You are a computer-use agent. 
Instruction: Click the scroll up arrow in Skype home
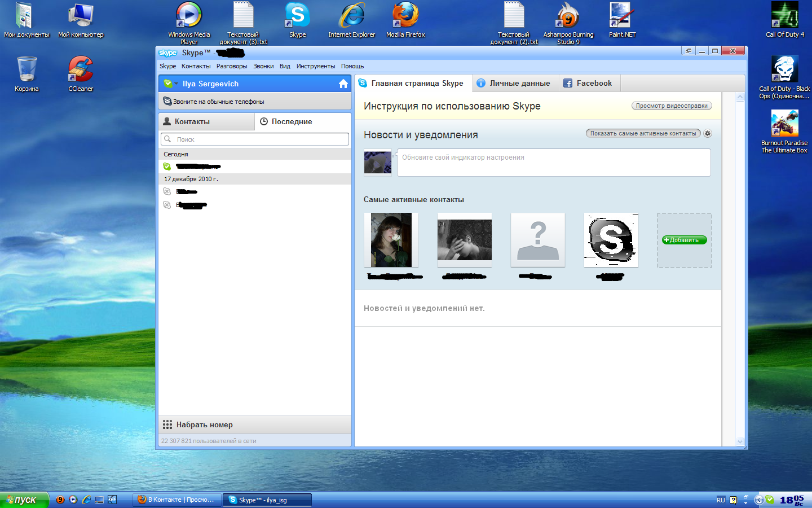pos(740,97)
